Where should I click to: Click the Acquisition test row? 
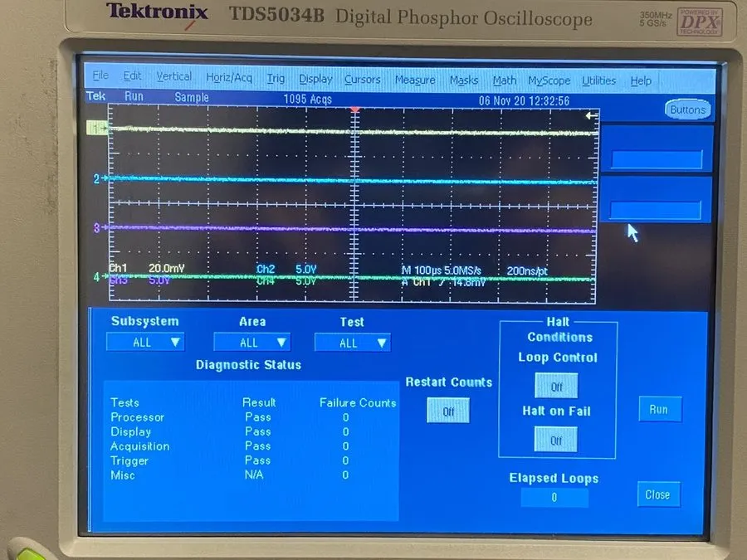pyautogui.click(x=231, y=446)
